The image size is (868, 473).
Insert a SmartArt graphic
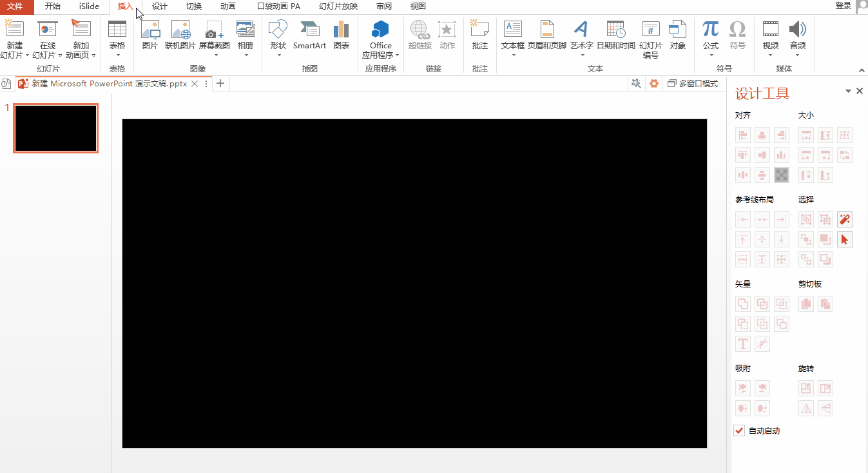pyautogui.click(x=309, y=35)
